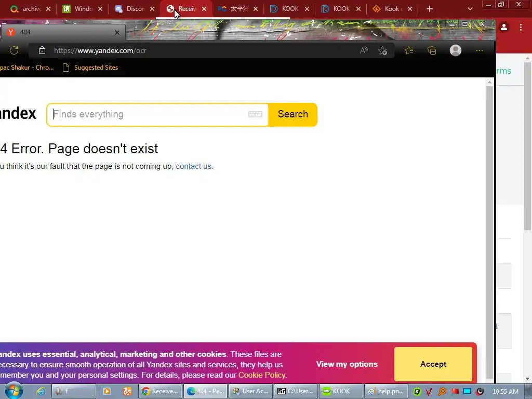Close the Discord tab in Chrome
Screen dimensions: 532x399
[152, 9]
